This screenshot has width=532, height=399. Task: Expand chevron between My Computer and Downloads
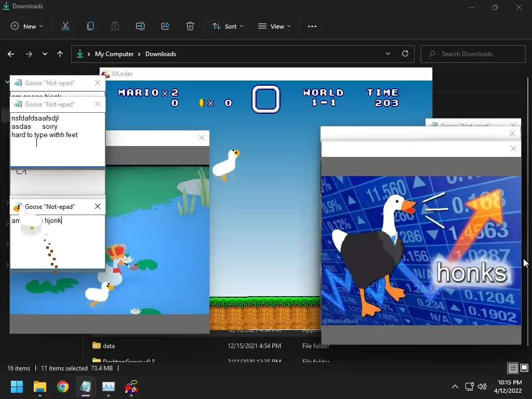[x=139, y=54]
